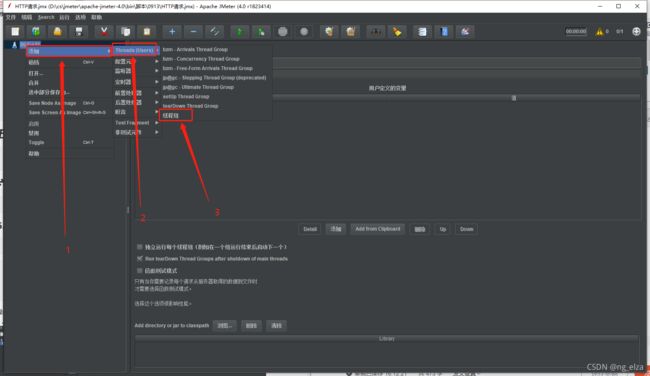
Task: Open the Templates toolbar icon
Action: (36, 32)
